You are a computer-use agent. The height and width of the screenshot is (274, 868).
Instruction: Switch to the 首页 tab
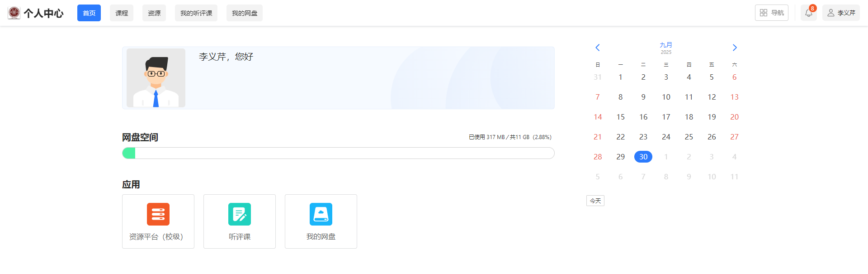pyautogui.click(x=89, y=13)
